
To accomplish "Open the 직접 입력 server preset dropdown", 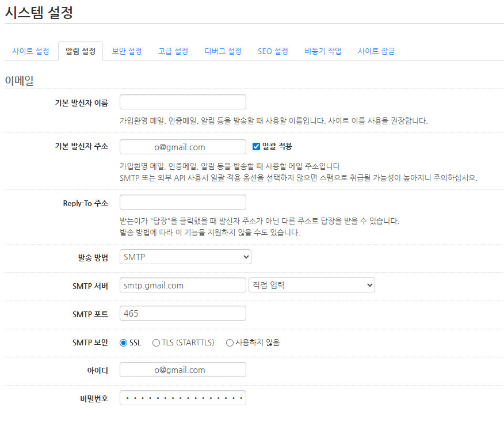I will tap(311, 285).
